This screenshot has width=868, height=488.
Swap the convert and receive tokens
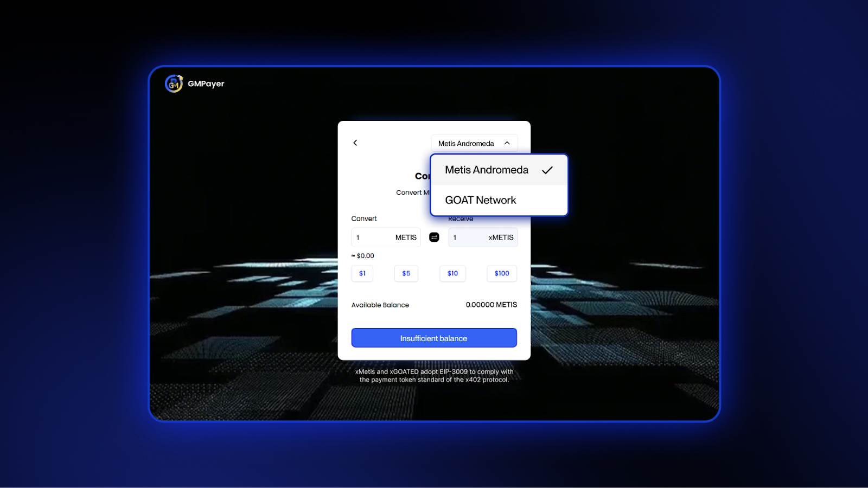tap(434, 237)
